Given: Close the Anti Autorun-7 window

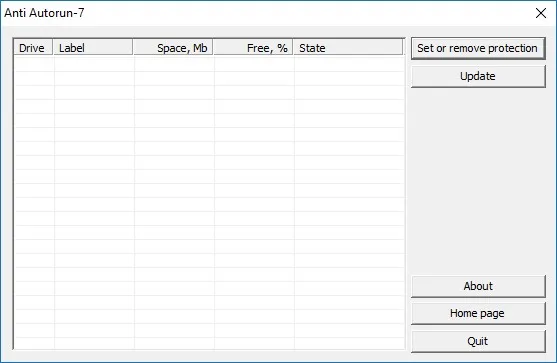Looking at the screenshot, I should 541,13.
